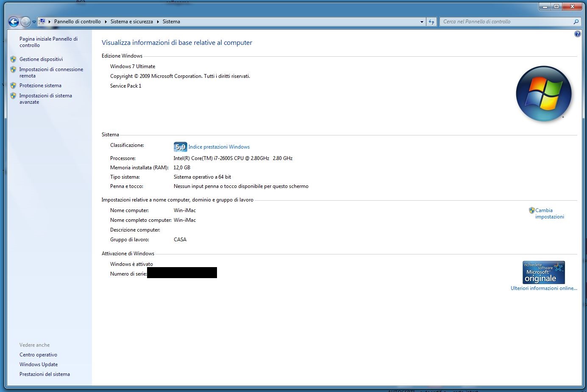587x392 pixels.
Task: Click the Forward navigation arrow
Action: [x=25, y=22]
